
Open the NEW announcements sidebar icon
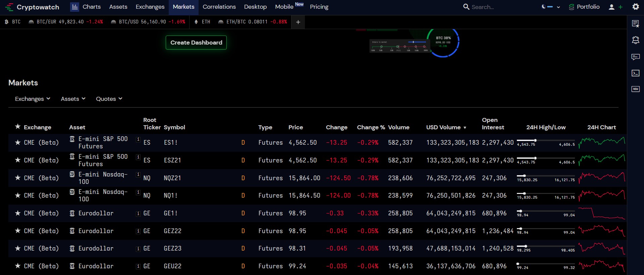click(636, 89)
